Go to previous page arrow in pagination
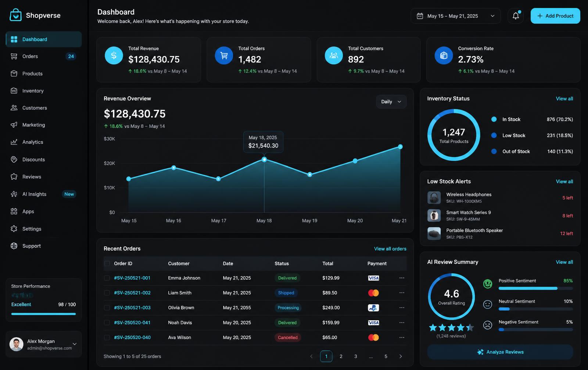Image resolution: width=588 pixels, height=370 pixels. (x=311, y=356)
